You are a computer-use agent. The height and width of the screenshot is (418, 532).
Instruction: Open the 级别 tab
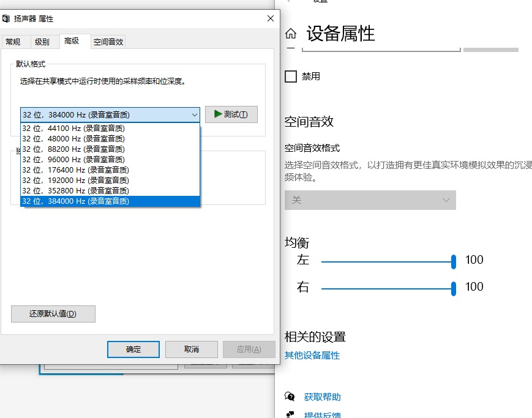[42, 42]
